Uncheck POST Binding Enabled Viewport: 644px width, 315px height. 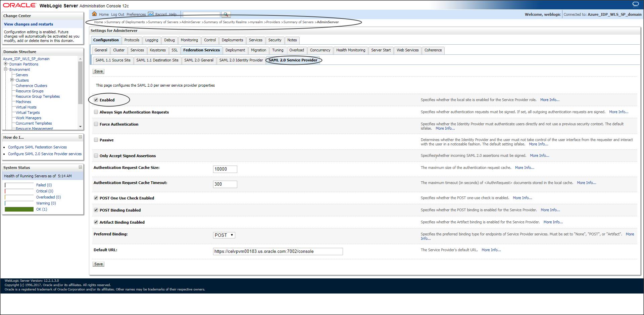coord(96,210)
